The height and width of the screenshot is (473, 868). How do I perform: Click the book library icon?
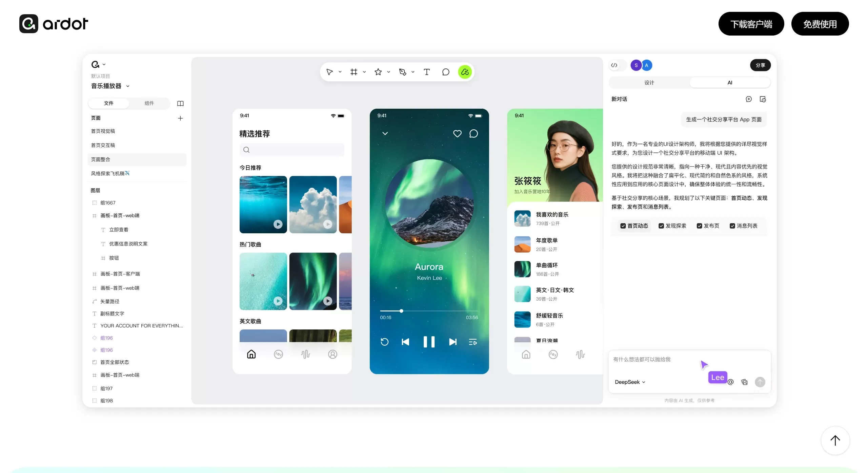(x=180, y=103)
